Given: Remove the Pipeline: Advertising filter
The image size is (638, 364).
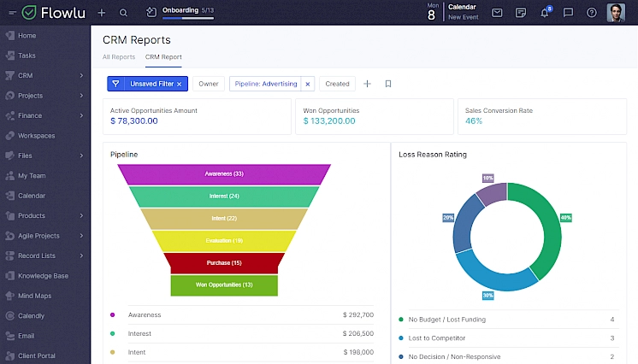Looking at the screenshot, I should (308, 84).
